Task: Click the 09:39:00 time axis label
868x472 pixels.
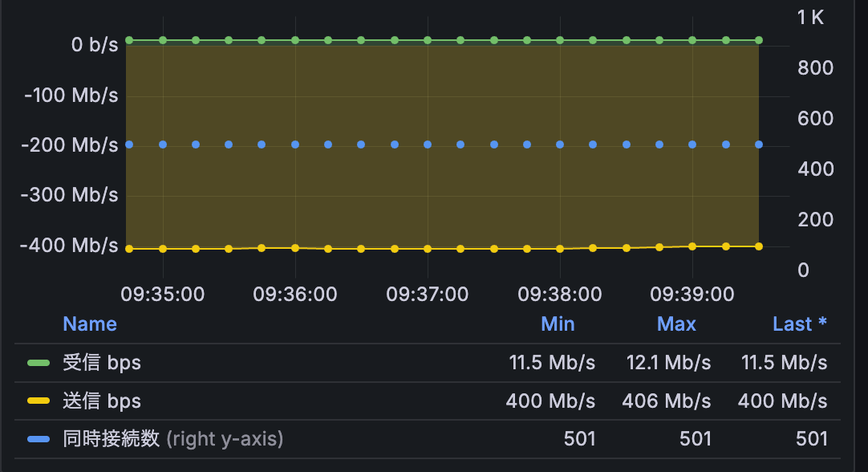Action: pyautogui.click(x=692, y=295)
